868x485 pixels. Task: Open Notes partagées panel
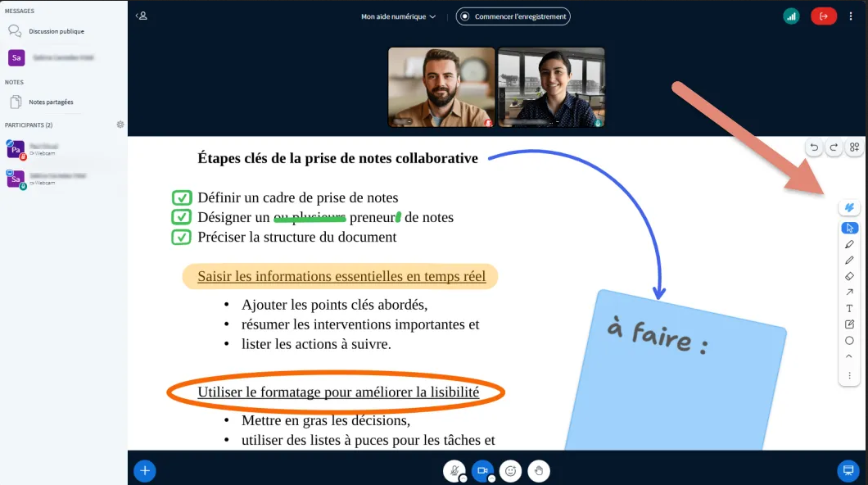(x=51, y=102)
